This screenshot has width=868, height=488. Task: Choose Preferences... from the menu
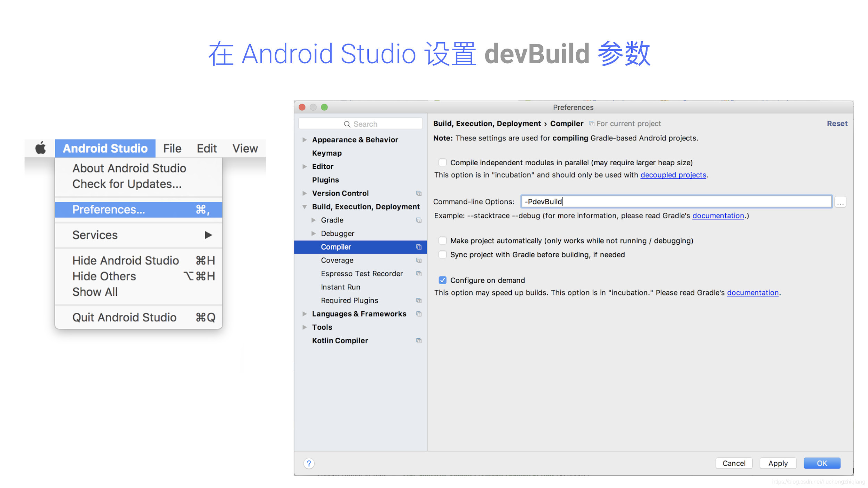139,210
